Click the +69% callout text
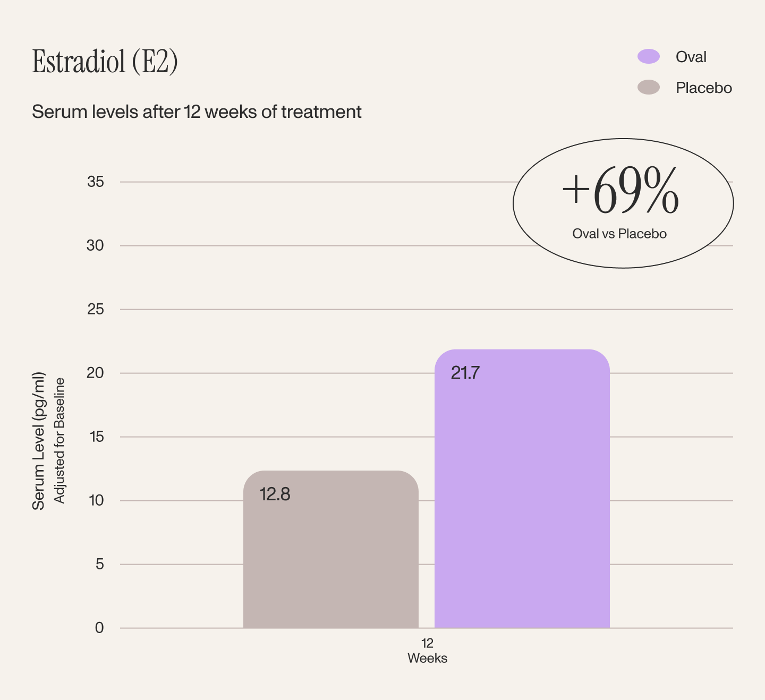The height and width of the screenshot is (700, 765). coord(620,191)
